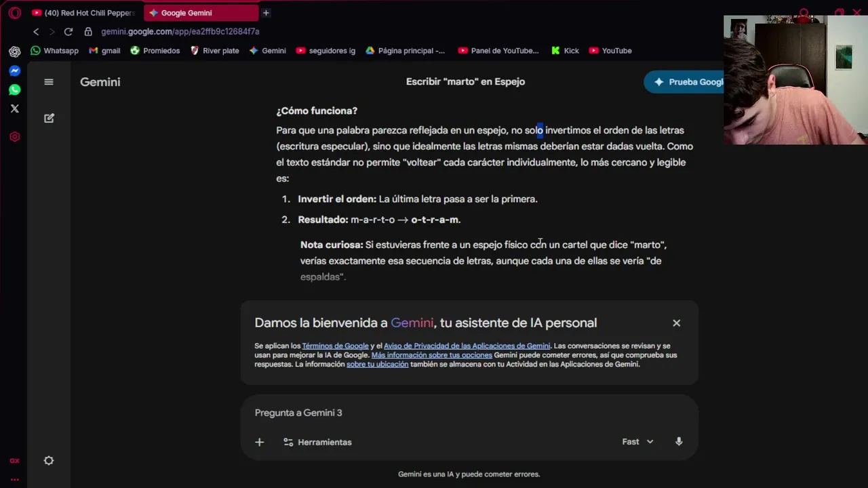
Task: Toggle the Gemini hamburger menu
Action: [49, 82]
